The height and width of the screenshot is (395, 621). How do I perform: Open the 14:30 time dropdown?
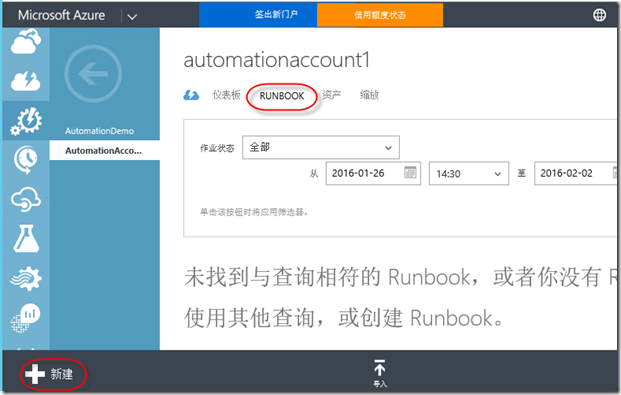click(469, 174)
